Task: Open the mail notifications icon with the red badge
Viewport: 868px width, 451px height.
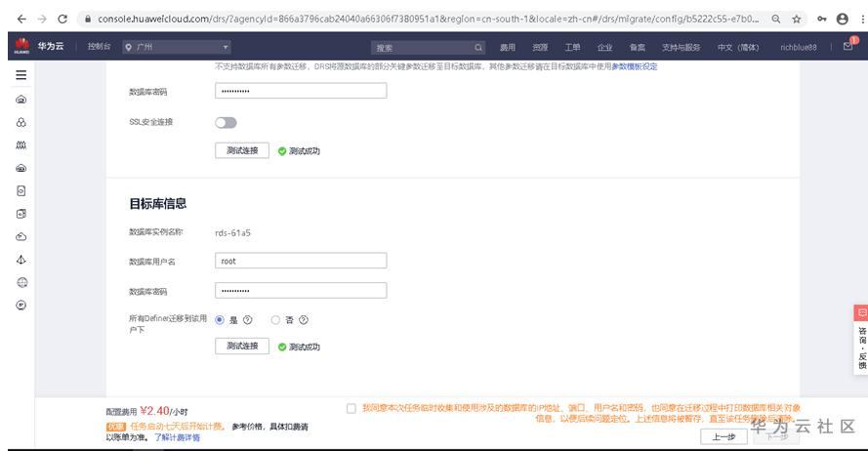Action: (x=848, y=46)
